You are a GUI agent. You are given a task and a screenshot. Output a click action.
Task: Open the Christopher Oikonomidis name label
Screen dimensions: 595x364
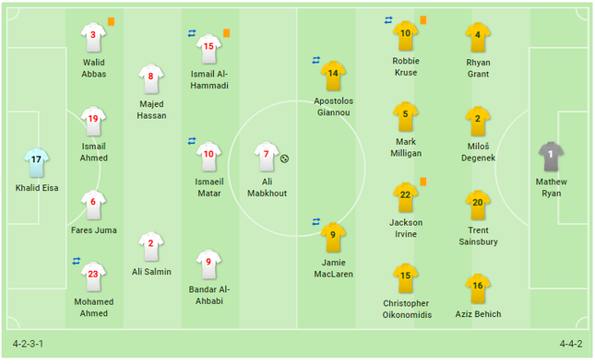click(x=407, y=309)
